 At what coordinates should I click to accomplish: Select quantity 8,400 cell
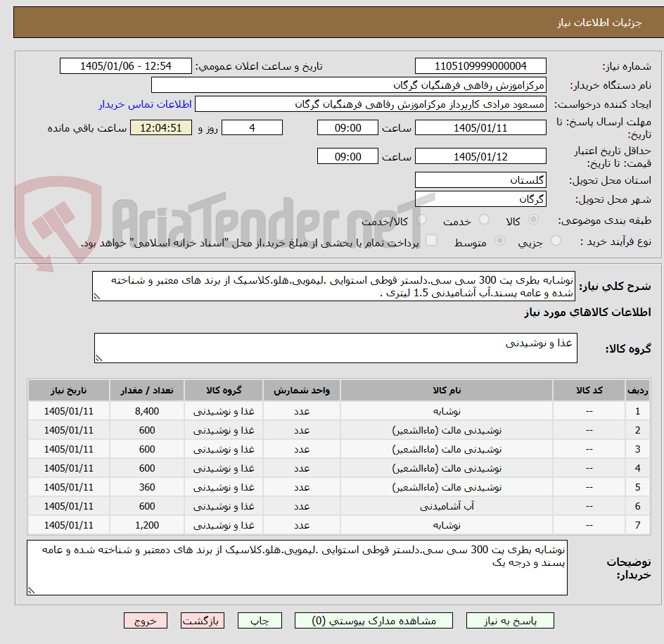click(x=147, y=412)
